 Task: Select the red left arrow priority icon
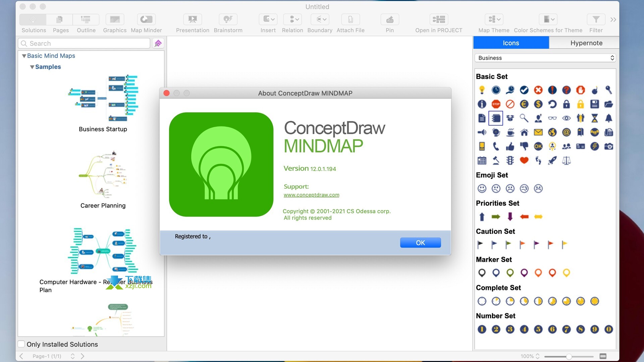[524, 217]
